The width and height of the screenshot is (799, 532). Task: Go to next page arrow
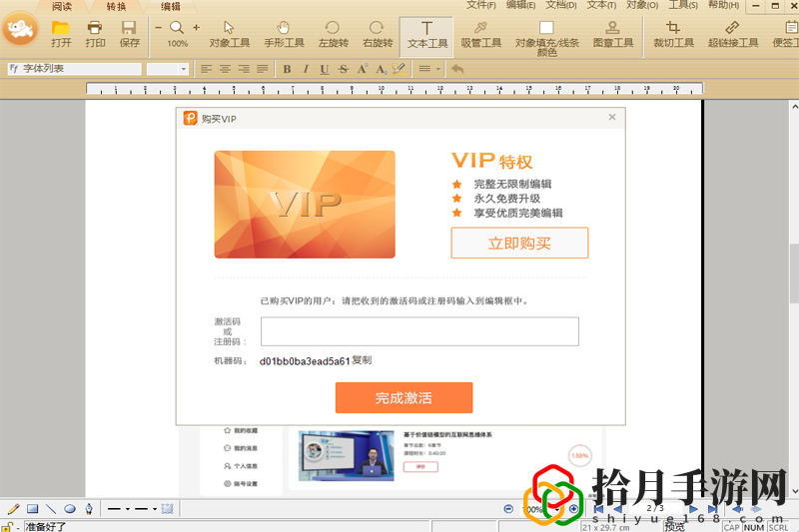[693, 509]
